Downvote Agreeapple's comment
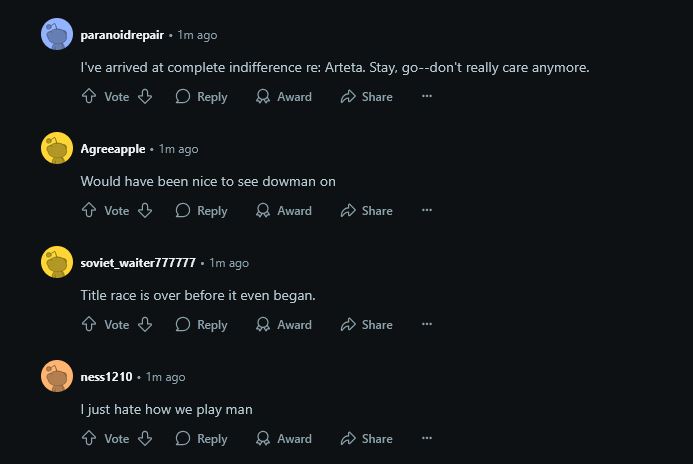 point(145,210)
